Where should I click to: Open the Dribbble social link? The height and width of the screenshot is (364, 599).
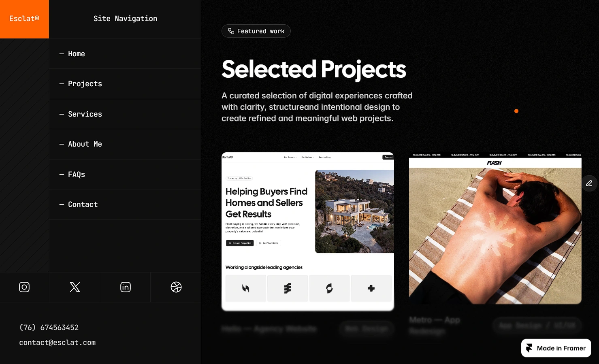tap(176, 287)
